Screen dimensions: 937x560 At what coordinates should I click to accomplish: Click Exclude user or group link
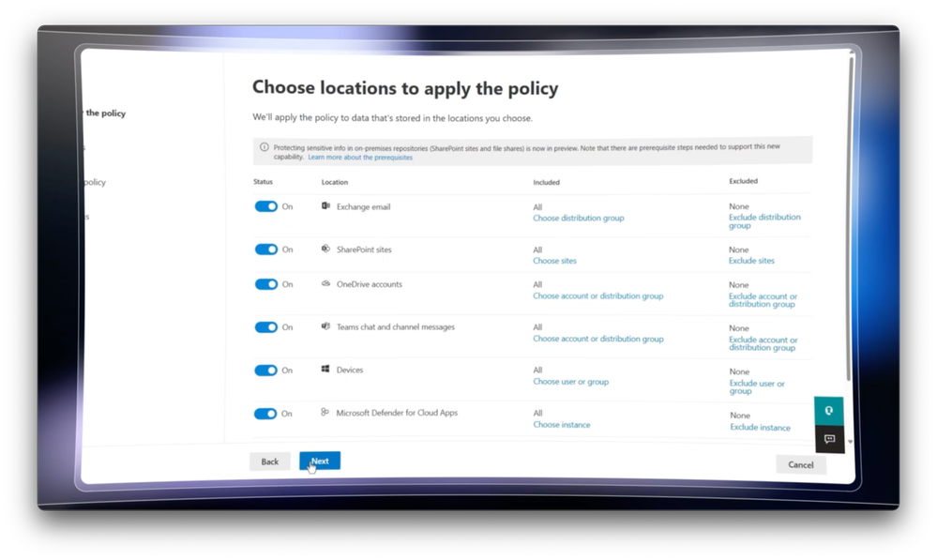tap(757, 386)
